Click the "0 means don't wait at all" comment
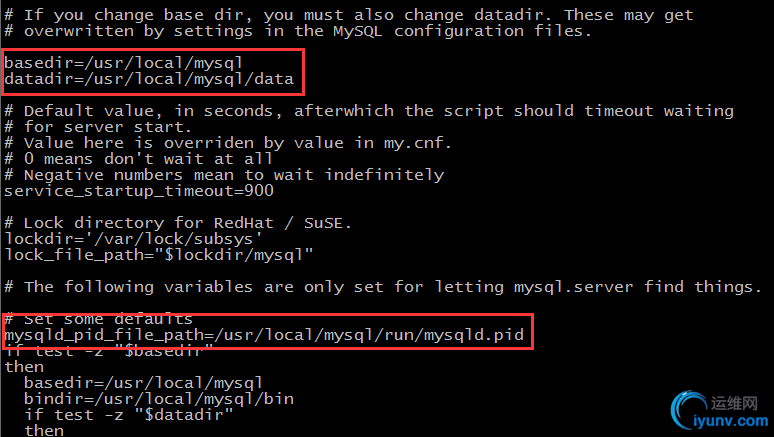Screen dimensions: 774x437 pyautogui.click(x=138, y=159)
